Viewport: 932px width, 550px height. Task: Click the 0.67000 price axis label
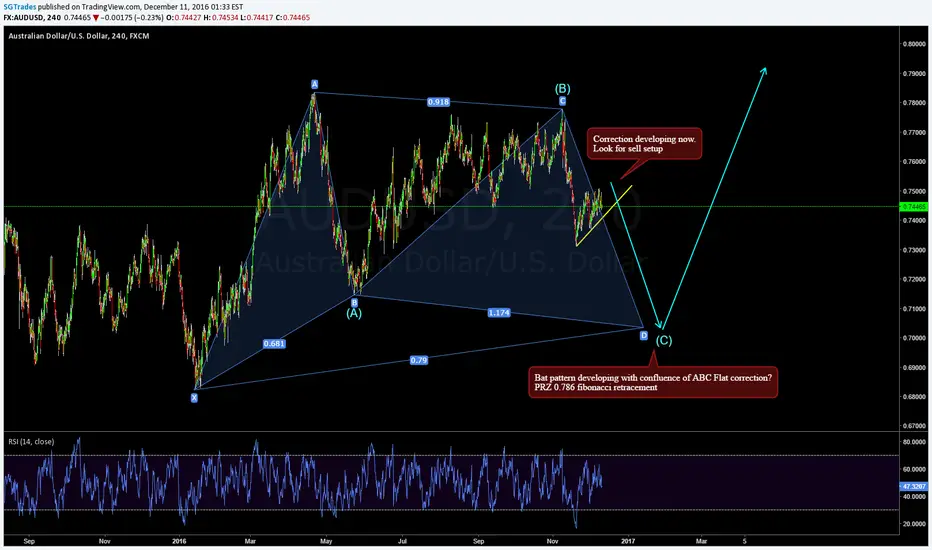click(x=915, y=426)
